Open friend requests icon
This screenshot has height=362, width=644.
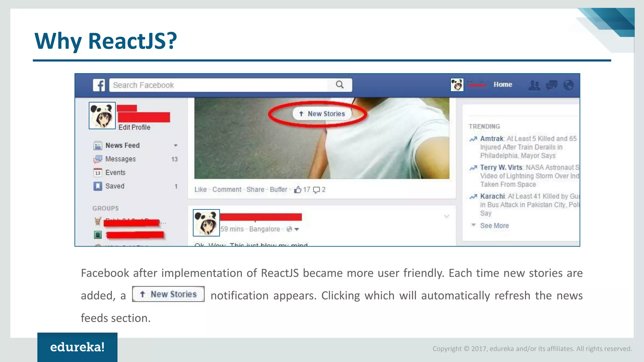[x=534, y=85]
